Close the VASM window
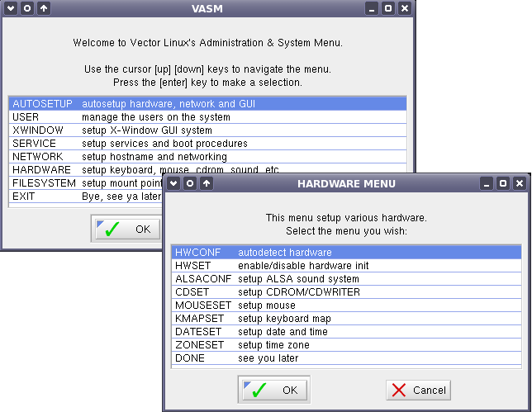 405,8
